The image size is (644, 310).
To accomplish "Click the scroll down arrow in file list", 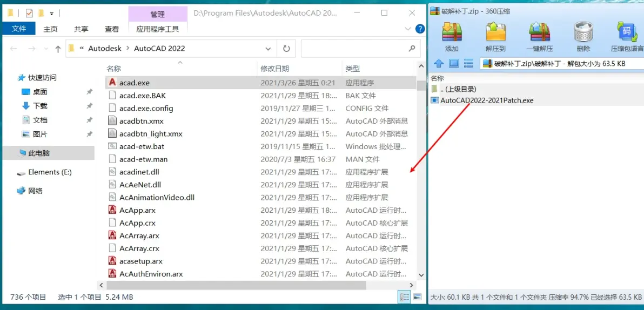I will [x=421, y=275].
